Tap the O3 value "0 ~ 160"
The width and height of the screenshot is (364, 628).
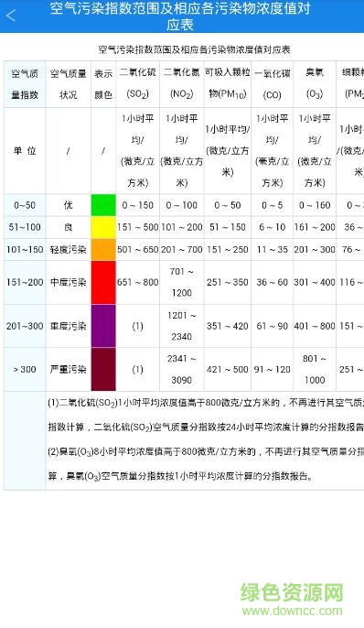coord(315,205)
